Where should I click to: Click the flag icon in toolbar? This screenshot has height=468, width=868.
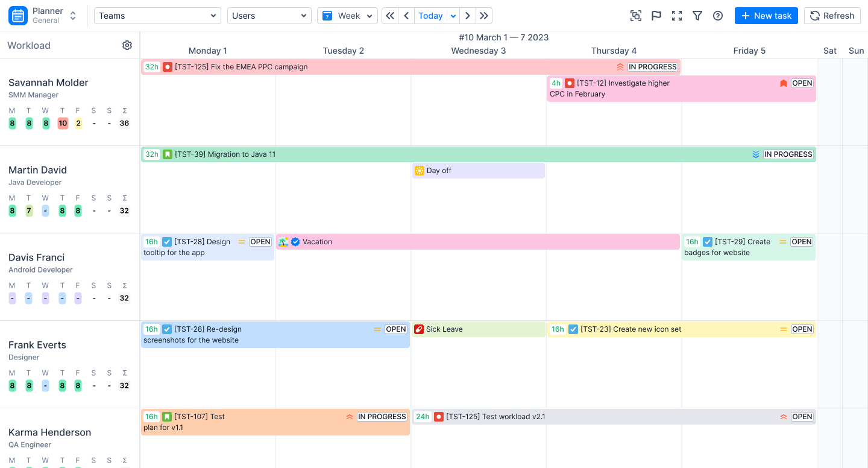pyautogui.click(x=656, y=16)
